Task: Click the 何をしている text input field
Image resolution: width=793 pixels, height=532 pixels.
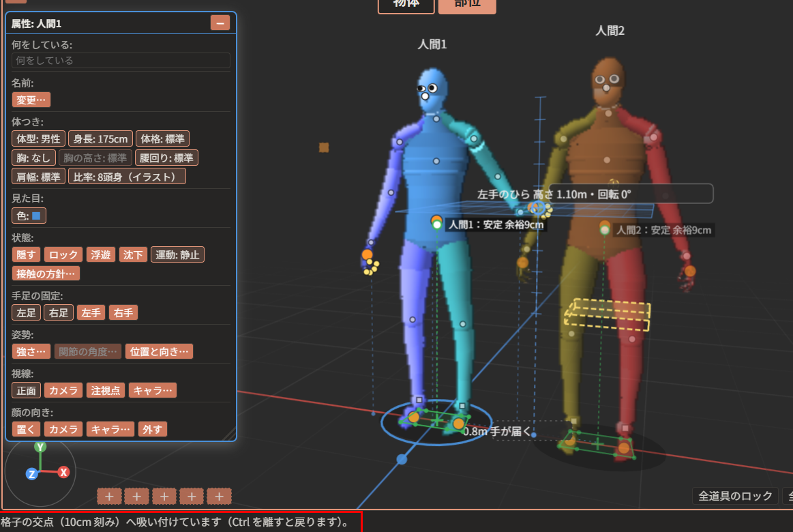Action: pyautogui.click(x=121, y=61)
